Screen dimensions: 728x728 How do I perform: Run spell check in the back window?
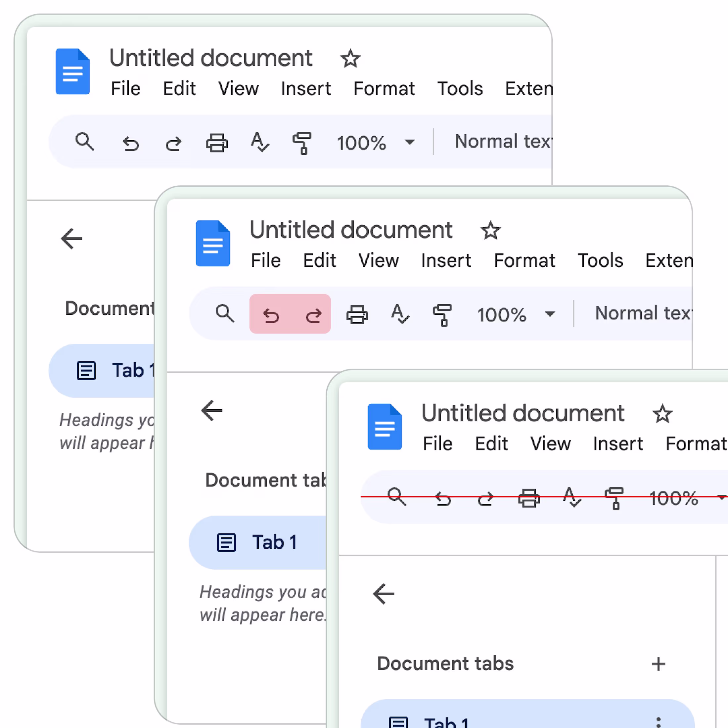click(x=260, y=142)
